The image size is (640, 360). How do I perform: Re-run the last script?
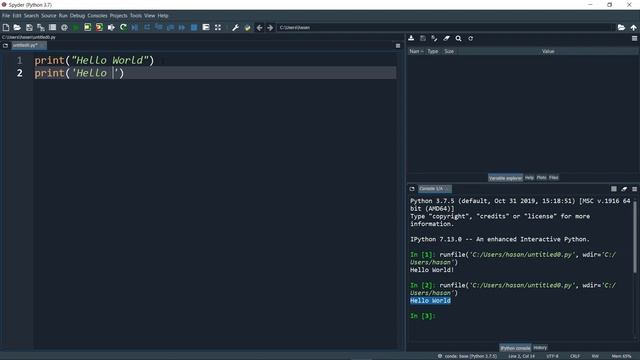click(123, 27)
